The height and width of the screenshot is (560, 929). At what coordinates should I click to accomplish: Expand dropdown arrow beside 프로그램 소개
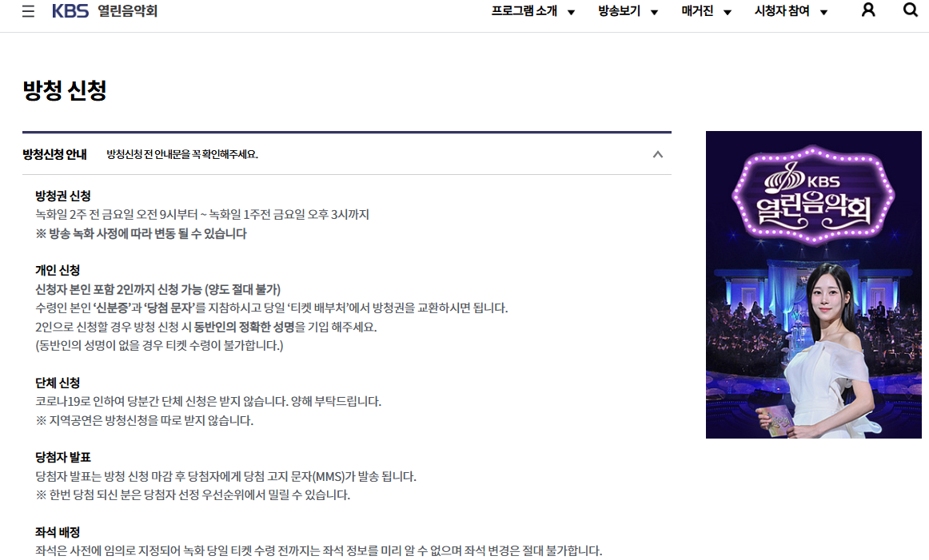pyautogui.click(x=571, y=13)
